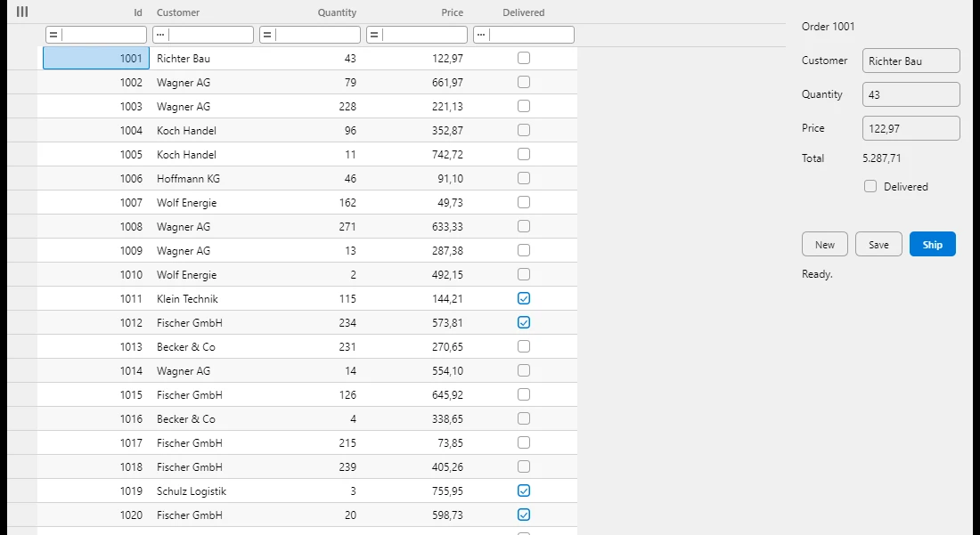
Task: Edit the Customer field showing Richter Bau
Action: pos(911,61)
